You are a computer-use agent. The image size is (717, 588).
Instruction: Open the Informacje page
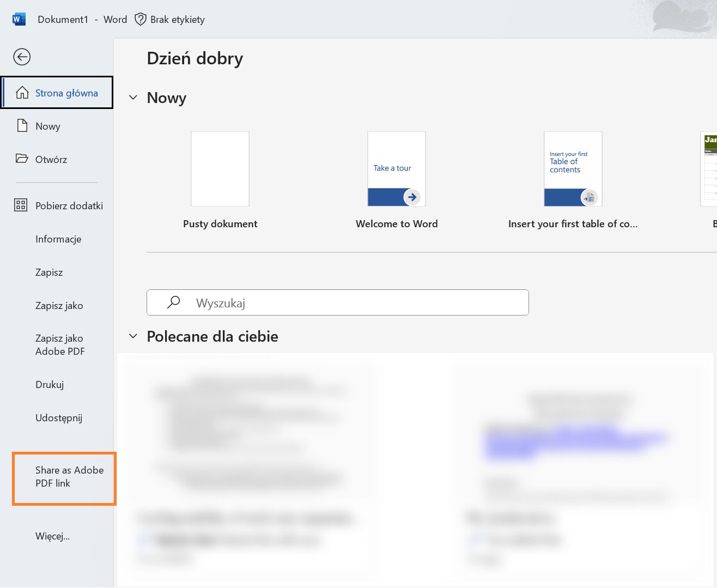click(x=57, y=239)
